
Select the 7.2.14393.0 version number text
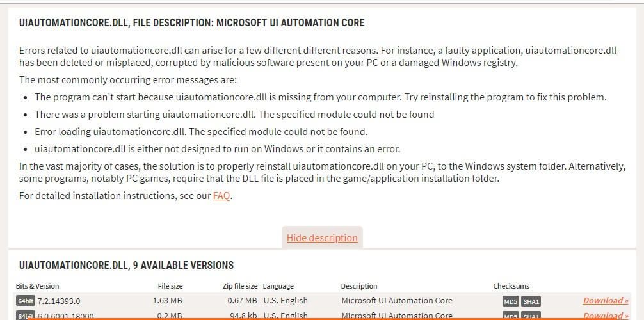point(59,301)
